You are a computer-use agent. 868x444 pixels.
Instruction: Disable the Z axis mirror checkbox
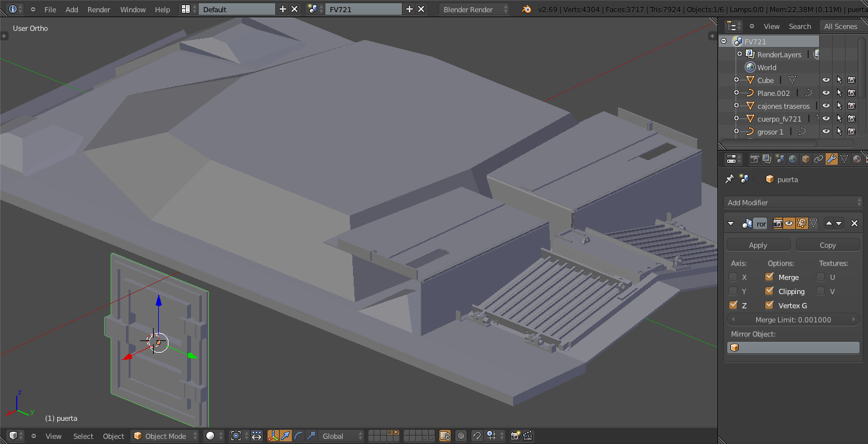[x=733, y=305]
